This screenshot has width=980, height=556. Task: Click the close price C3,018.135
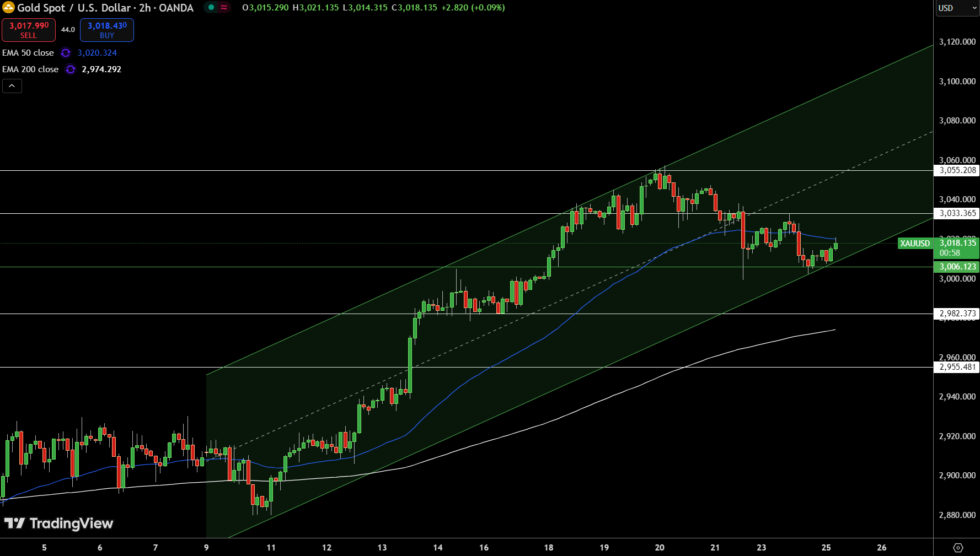(x=414, y=8)
